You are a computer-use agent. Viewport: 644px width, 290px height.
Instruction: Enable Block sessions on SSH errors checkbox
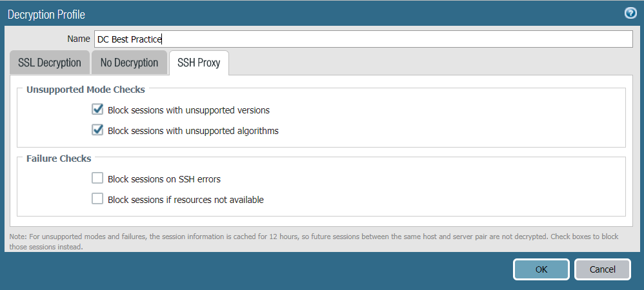tap(98, 179)
